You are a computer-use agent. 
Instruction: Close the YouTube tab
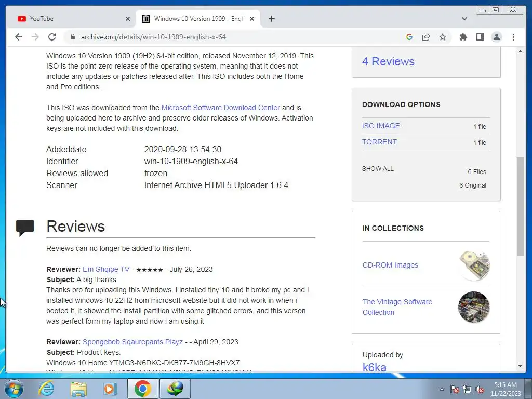(x=128, y=19)
